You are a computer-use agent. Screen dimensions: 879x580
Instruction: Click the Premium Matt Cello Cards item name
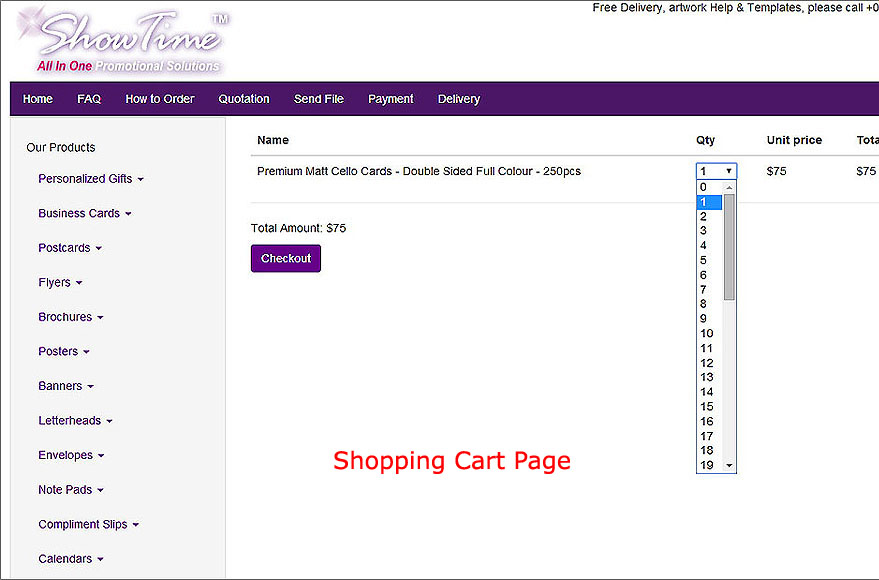click(419, 171)
